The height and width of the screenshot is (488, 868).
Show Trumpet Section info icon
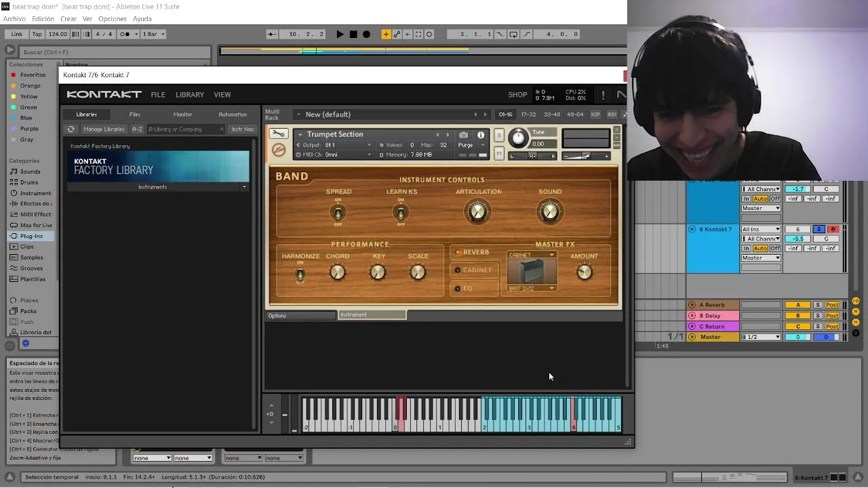coord(481,135)
